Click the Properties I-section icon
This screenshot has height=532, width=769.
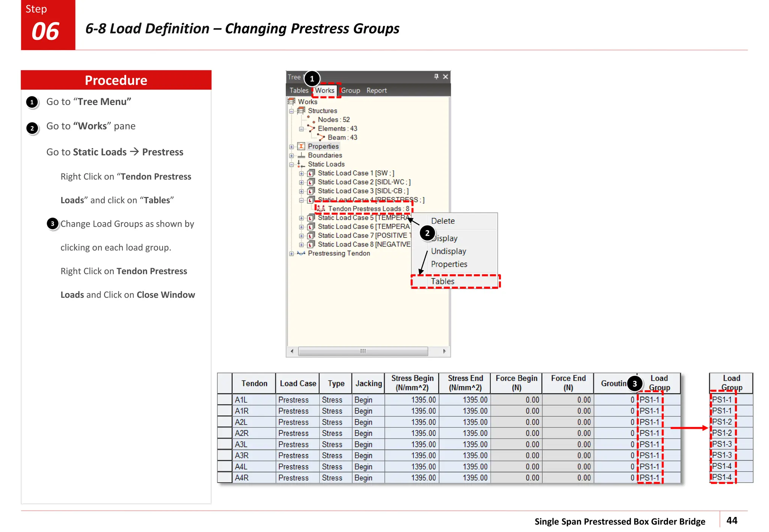(x=301, y=146)
